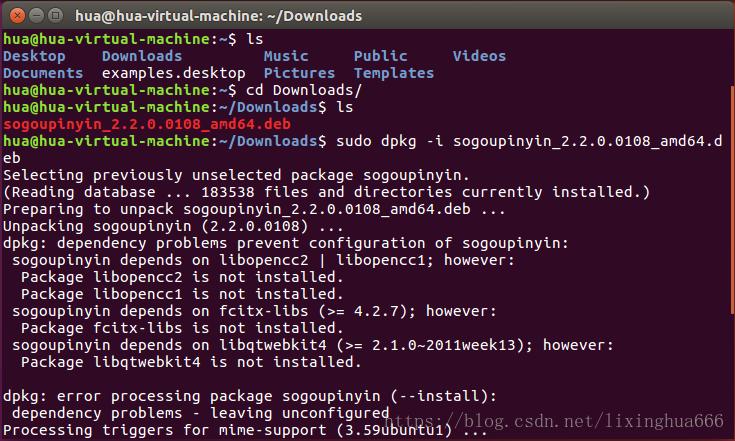Screen dimensions: 735x441
Task: Click the Templates directory name
Action: coord(394,73)
